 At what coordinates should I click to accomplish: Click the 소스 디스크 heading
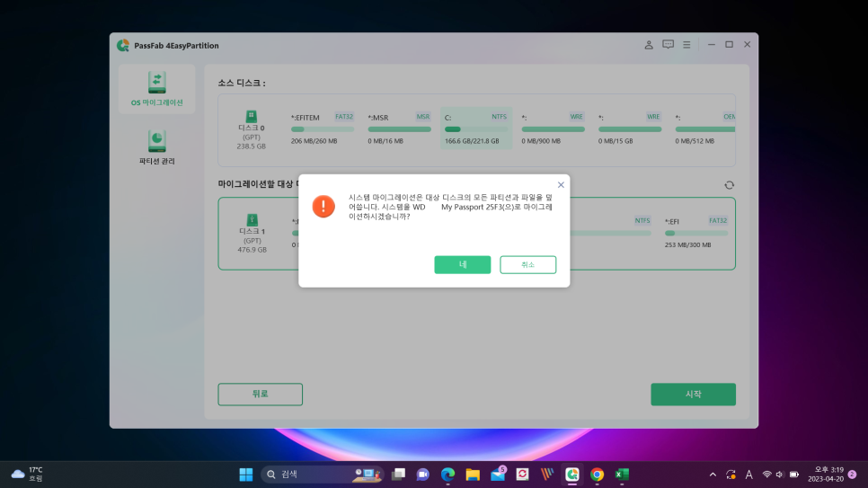point(242,83)
